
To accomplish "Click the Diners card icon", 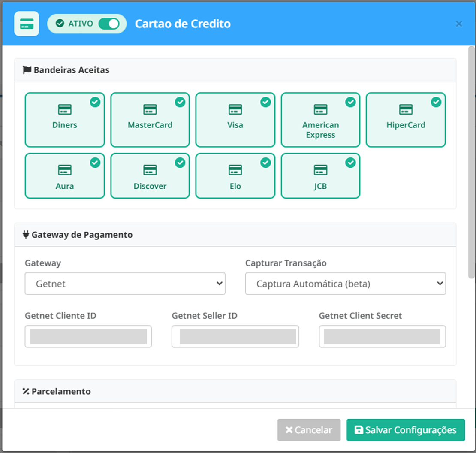I will (x=65, y=109).
